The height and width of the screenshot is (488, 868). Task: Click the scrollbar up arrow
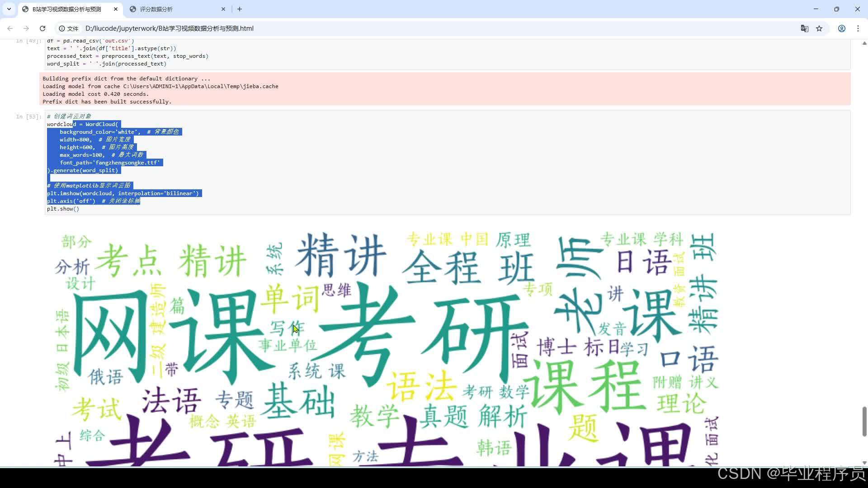[864, 43]
